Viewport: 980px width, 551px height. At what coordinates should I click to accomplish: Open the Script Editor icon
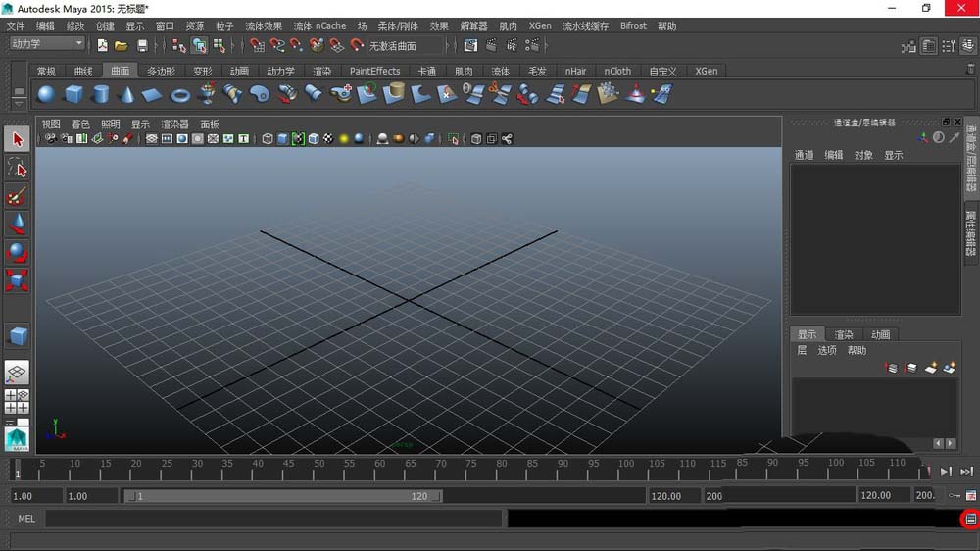(970, 519)
